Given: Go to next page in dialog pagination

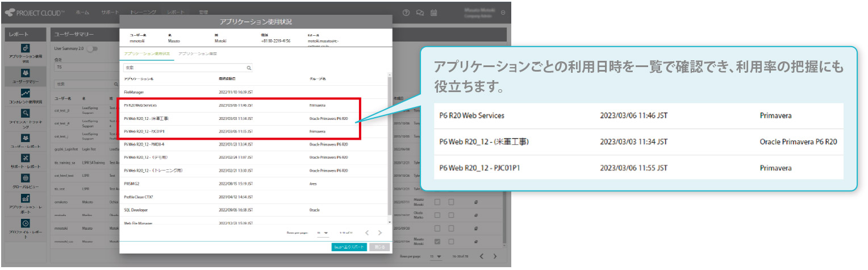Looking at the screenshot, I should [380, 232].
